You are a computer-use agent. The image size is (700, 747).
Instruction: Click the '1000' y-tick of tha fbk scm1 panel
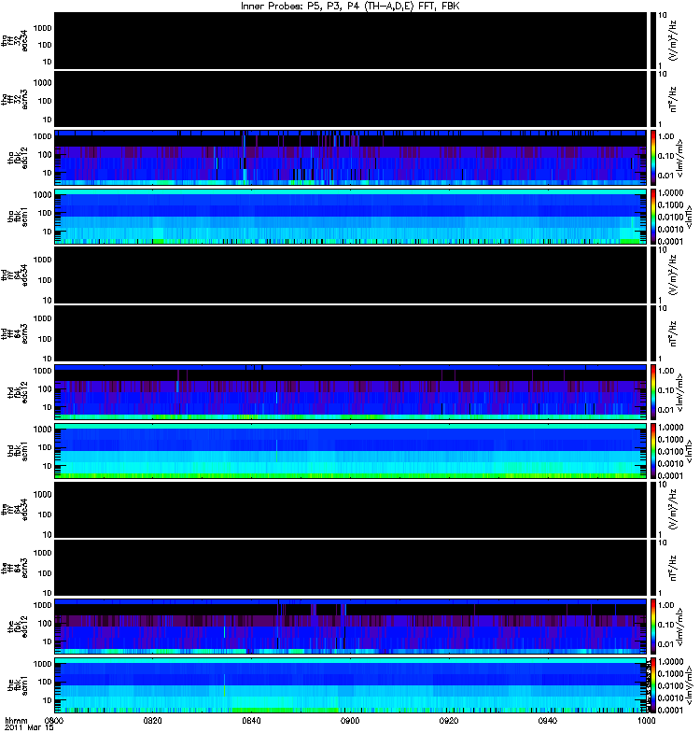pyautogui.click(x=42, y=195)
